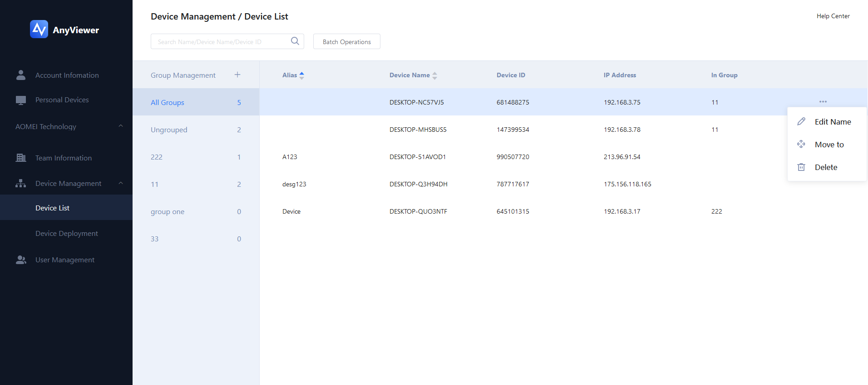Click the move icon beside Move to
This screenshot has width=868, height=385.
801,144
